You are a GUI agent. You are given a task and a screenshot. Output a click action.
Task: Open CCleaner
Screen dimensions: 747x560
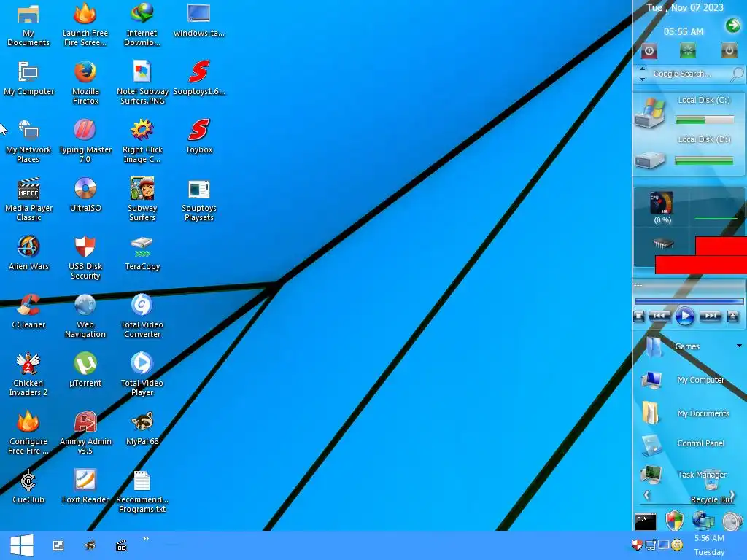coord(28,312)
